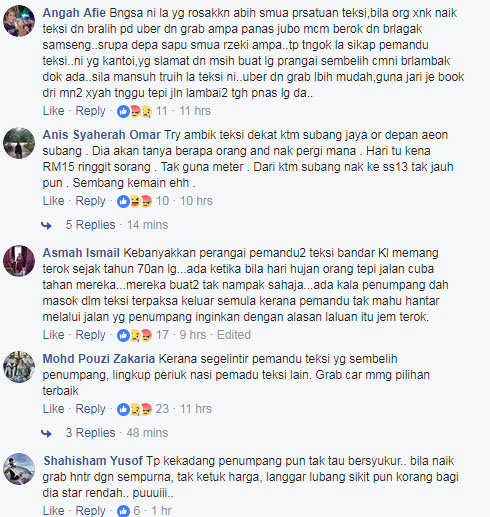Expand the 3 Replies thread

pos(90,433)
